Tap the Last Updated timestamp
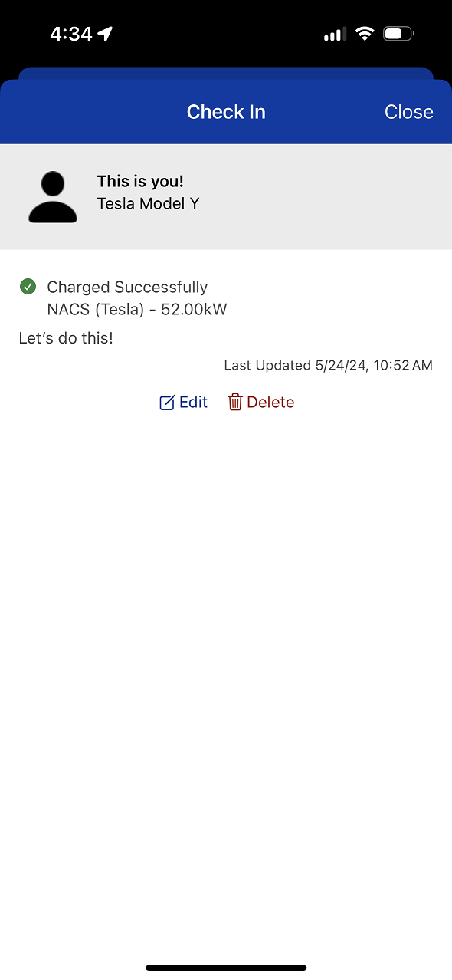 [x=329, y=366]
